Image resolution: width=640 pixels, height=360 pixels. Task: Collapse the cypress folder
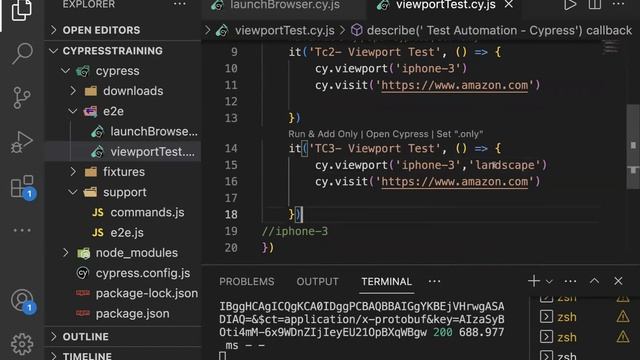122,71
